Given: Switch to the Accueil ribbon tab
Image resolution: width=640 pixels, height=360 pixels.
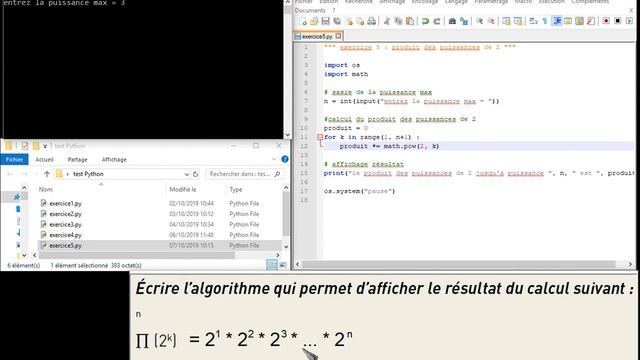Looking at the screenshot, I should tap(44, 160).
